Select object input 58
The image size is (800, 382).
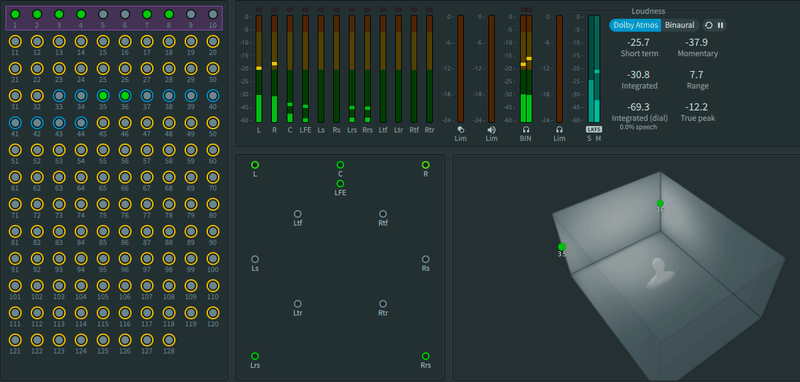tap(169, 150)
